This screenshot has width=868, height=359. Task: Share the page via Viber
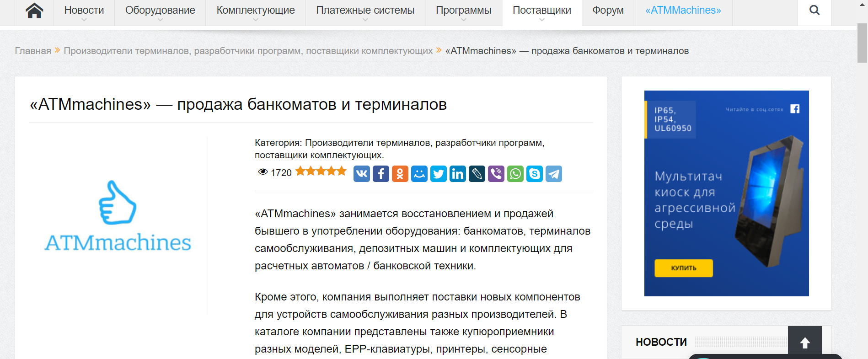pyautogui.click(x=496, y=174)
